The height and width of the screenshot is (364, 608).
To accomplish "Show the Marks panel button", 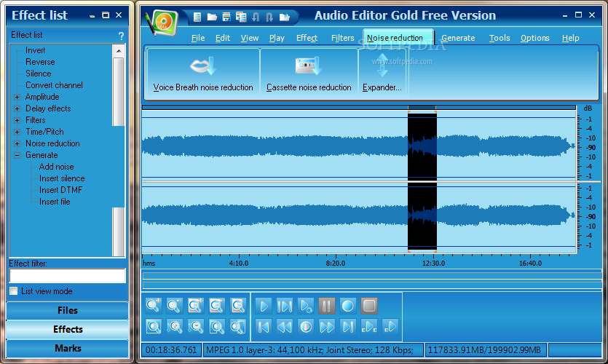I will (68, 348).
